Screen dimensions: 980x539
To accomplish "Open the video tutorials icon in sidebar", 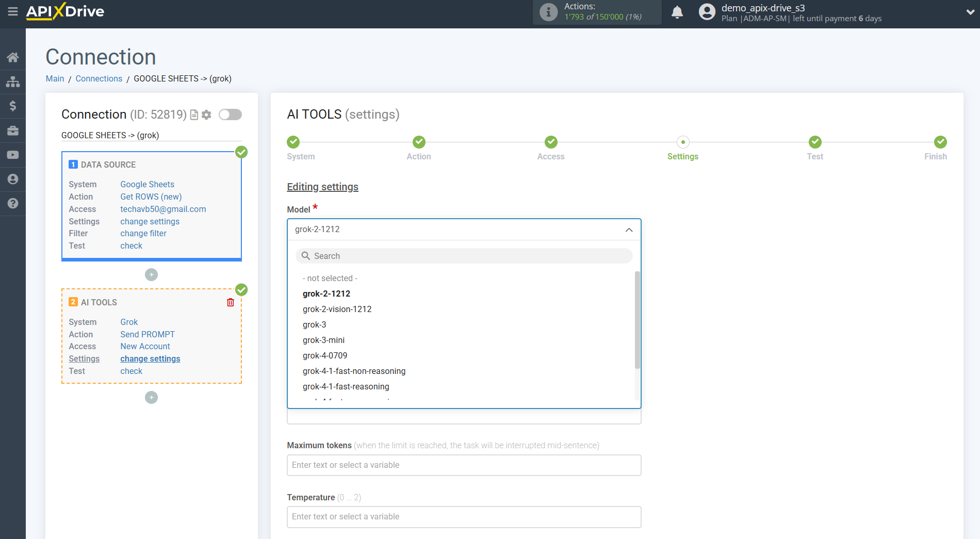I will (12, 154).
